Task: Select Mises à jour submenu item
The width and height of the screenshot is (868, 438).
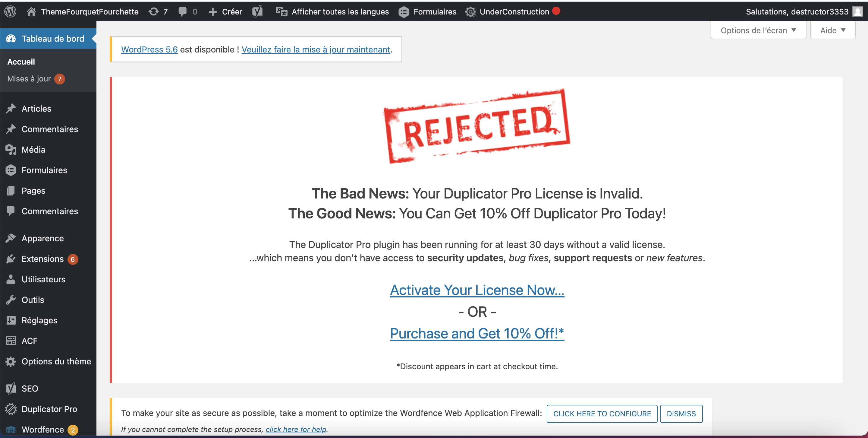Action: (29, 78)
